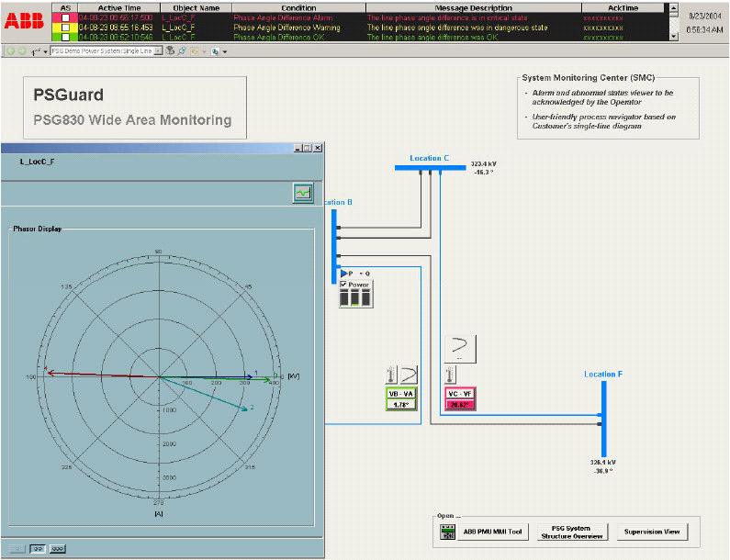Click the Location C label

(429, 158)
